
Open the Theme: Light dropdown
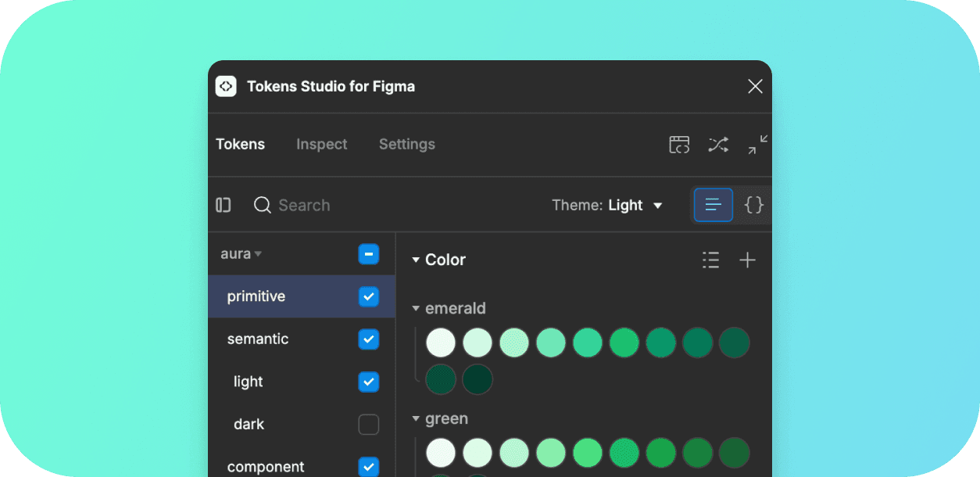tap(607, 206)
